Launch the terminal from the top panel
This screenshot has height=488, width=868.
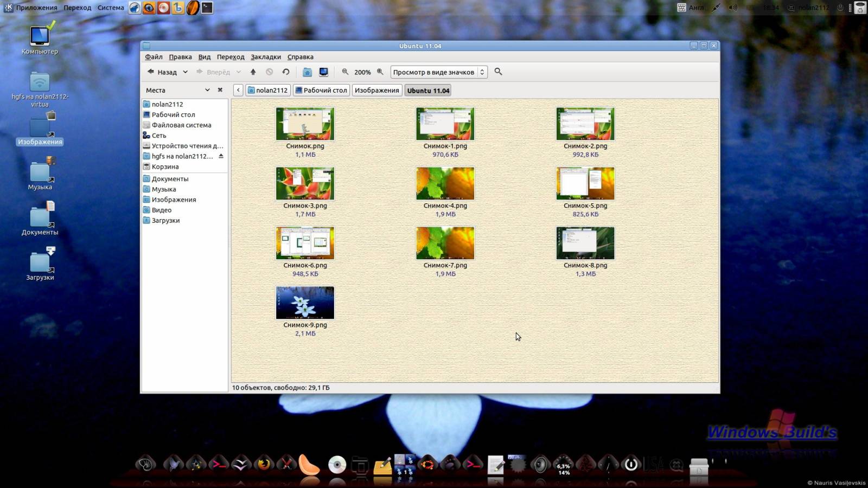click(x=207, y=8)
